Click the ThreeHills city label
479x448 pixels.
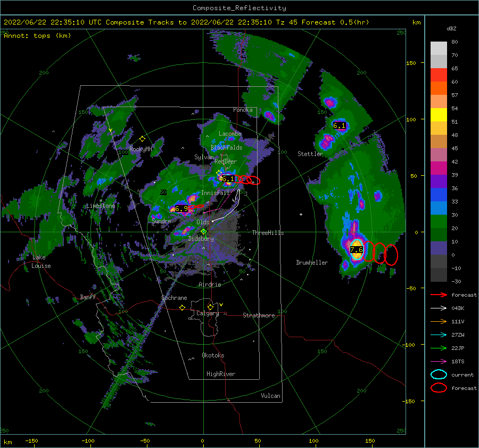coord(268,233)
